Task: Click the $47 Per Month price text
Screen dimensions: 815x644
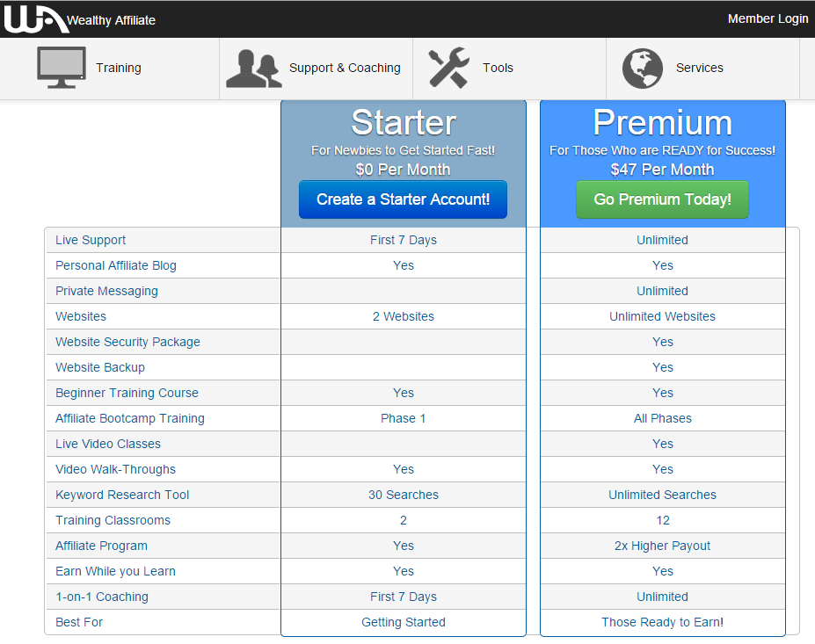Action: click(x=662, y=170)
